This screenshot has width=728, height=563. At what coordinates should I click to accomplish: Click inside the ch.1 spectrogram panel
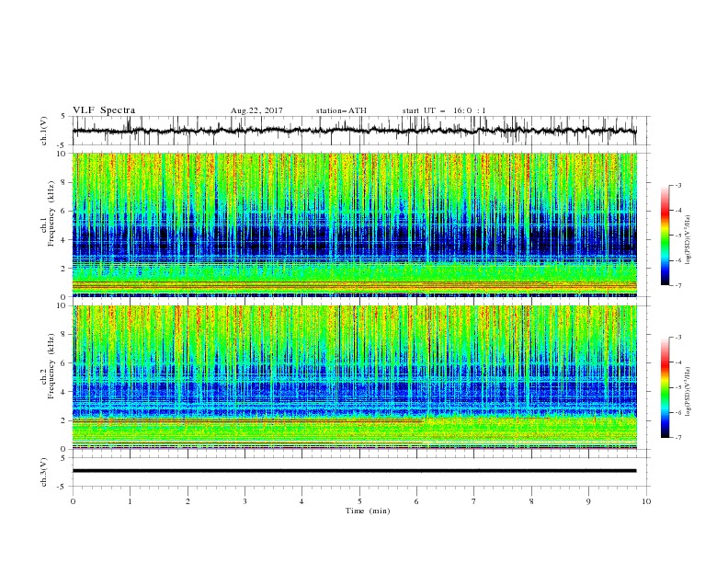[x=354, y=224]
